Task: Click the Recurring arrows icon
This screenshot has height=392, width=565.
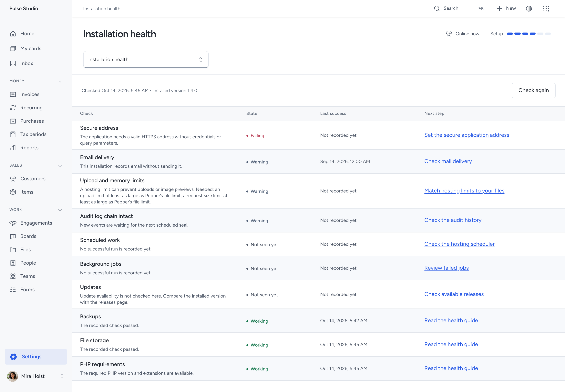Action: click(x=13, y=108)
